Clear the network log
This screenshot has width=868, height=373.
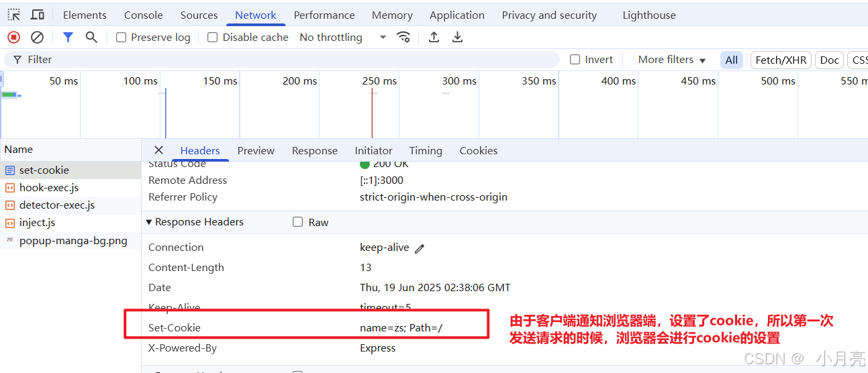click(38, 38)
